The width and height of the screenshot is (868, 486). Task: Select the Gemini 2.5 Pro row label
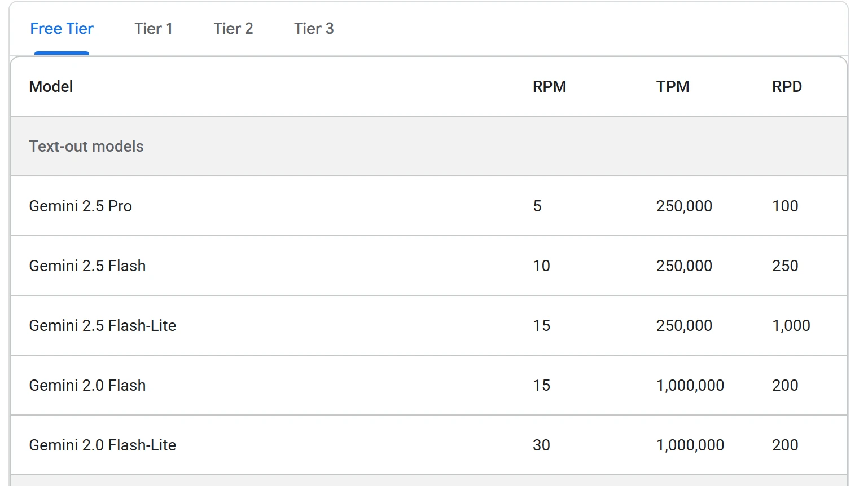(x=81, y=206)
